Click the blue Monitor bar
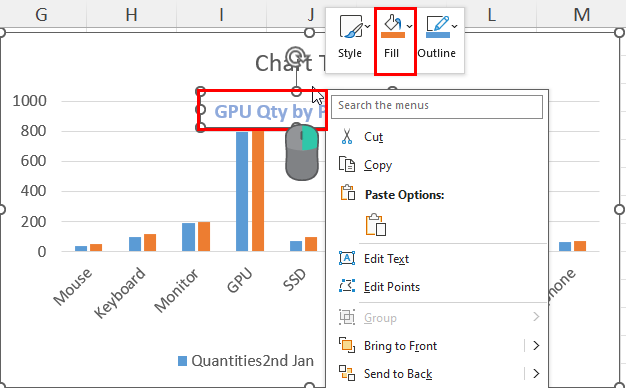 pyautogui.click(x=188, y=237)
